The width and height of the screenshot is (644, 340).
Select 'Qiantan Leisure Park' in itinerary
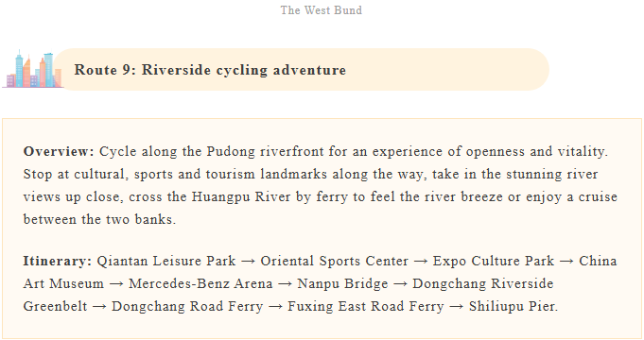tap(166, 261)
